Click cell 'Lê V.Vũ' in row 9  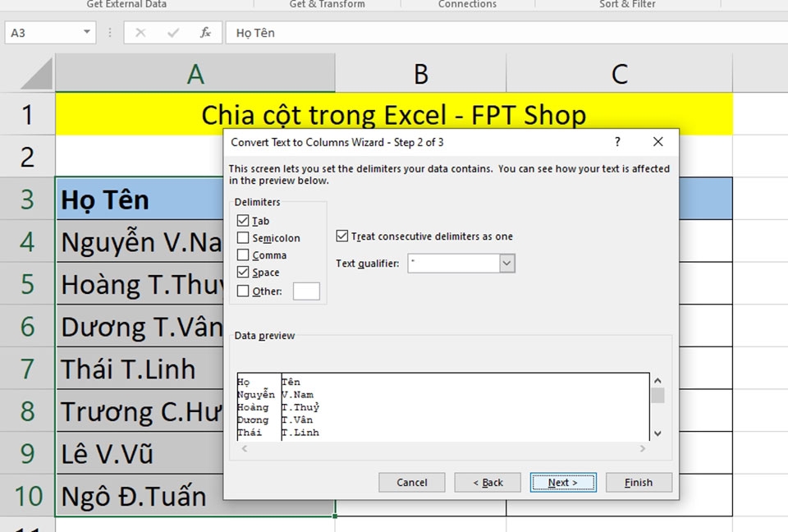point(140,453)
